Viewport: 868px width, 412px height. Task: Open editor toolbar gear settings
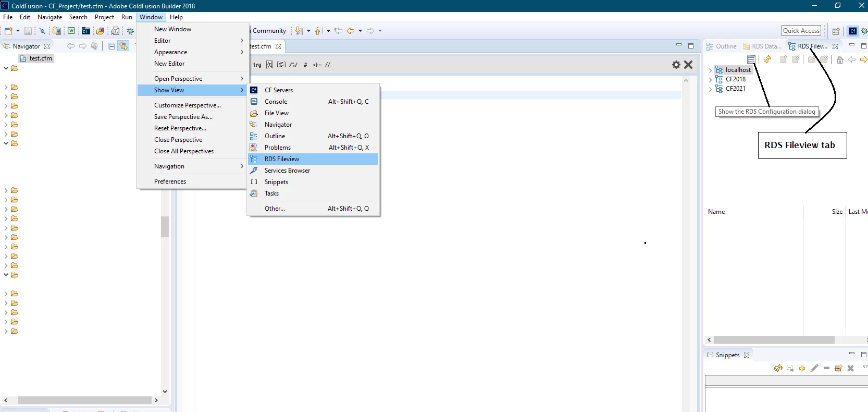point(676,65)
